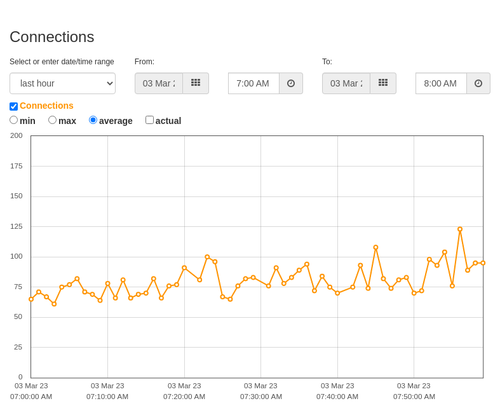500x403 pixels.
Task: Click the data point at 07:40 gridline
Action: 337,293
